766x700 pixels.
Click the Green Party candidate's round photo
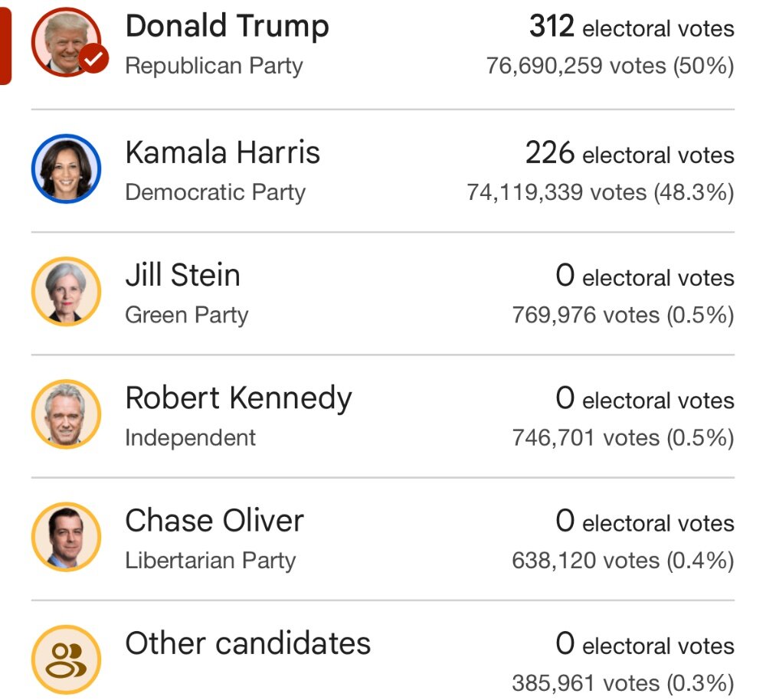(66, 291)
